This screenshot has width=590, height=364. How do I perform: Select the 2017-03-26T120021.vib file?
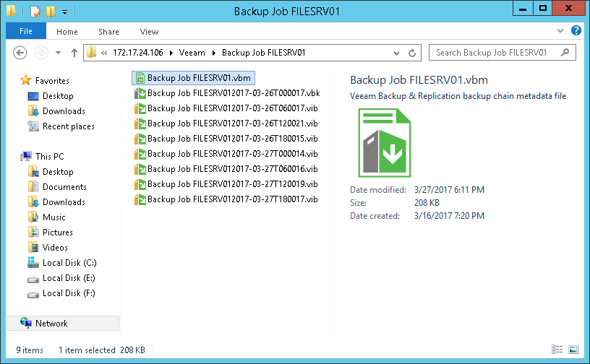pos(226,123)
